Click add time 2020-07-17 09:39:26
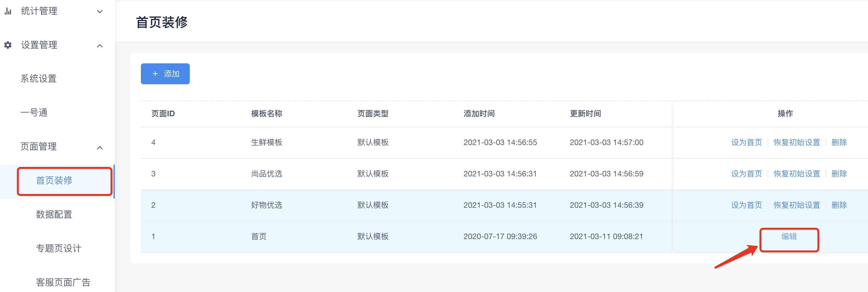The image size is (868, 292). tap(500, 236)
